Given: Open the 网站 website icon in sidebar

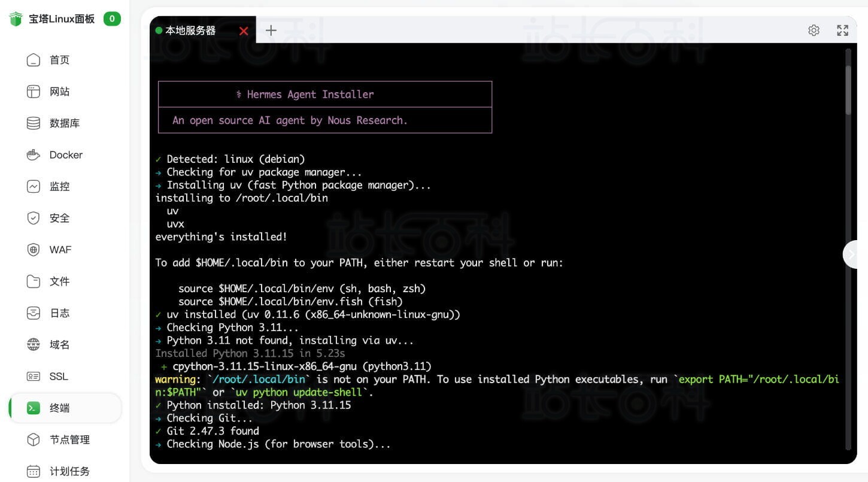Looking at the screenshot, I should 34,92.
